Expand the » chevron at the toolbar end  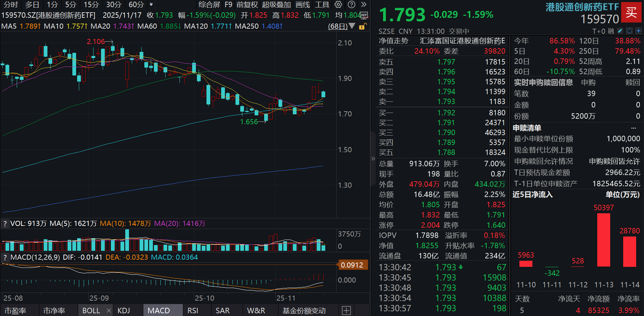[x=363, y=5]
